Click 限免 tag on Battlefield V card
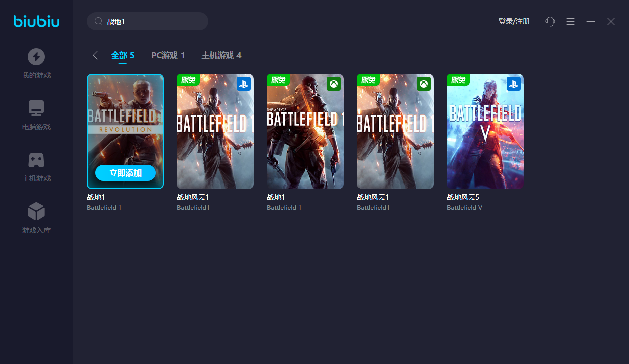Image resolution: width=629 pixels, height=364 pixels. [458, 80]
